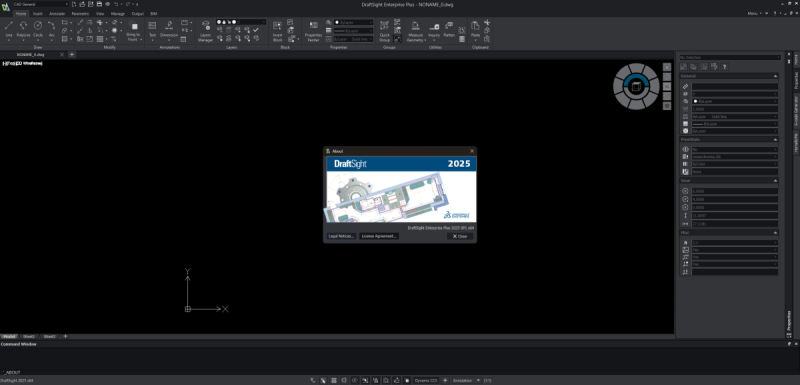800x385 pixels.
Task: Select the Line tool in Draw group
Action: pos(9,29)
